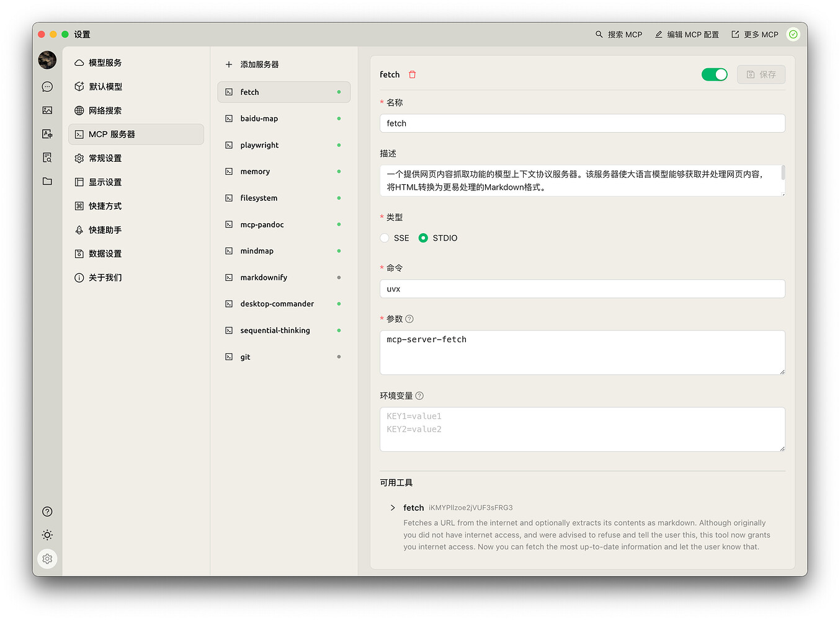
Task: Open 快捷助手 settings section
Action: coord(136,230)
